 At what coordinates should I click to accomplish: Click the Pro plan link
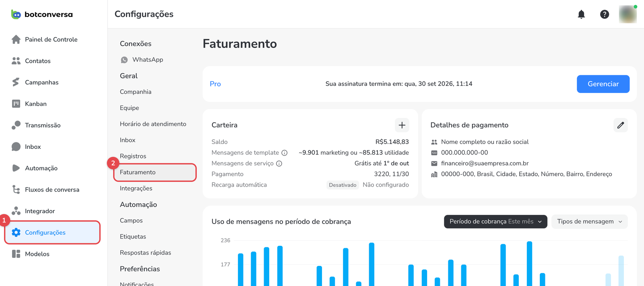tap(215, 84)
